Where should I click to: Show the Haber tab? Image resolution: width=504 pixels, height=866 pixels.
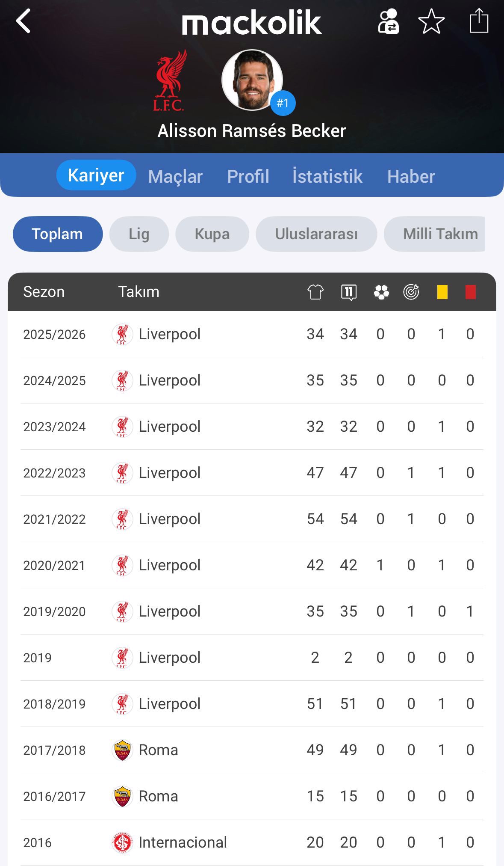pyautogui.click(x=411, y=176)
